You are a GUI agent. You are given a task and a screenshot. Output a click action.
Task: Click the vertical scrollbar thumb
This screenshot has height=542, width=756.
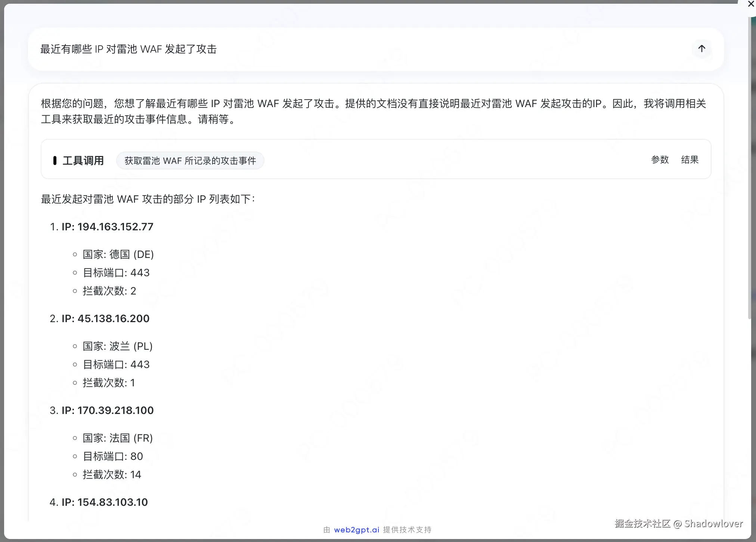pos(749,168)
